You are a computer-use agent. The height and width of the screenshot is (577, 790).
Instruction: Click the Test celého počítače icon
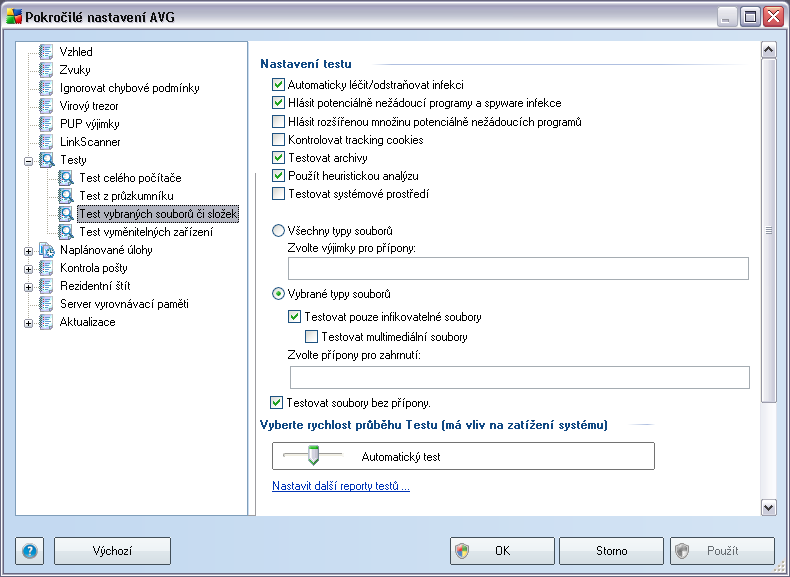click(x=65, y=178)
